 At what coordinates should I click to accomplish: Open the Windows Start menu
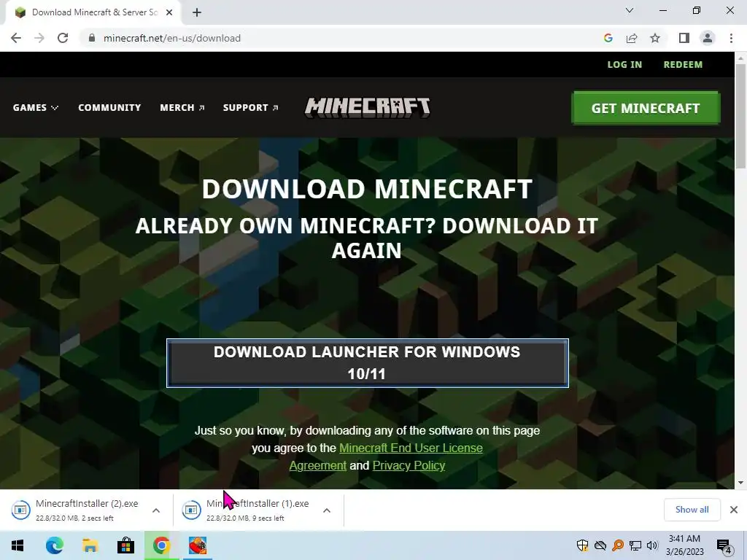pyautogui.click(x=18, y=545)
